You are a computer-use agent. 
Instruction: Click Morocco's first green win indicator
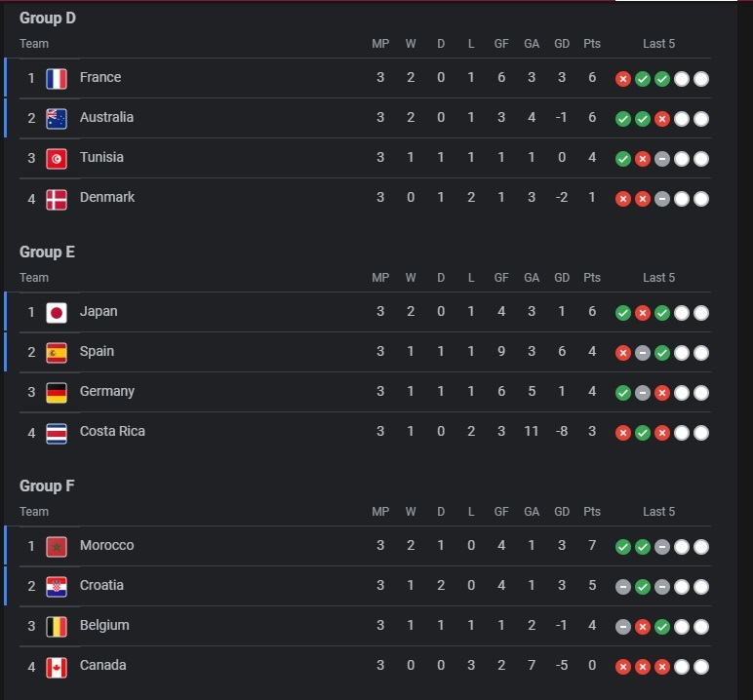(x=623, y=546)
